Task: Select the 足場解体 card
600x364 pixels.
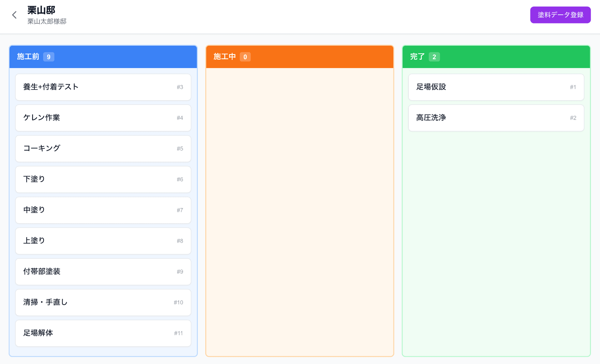Action: 103,333
